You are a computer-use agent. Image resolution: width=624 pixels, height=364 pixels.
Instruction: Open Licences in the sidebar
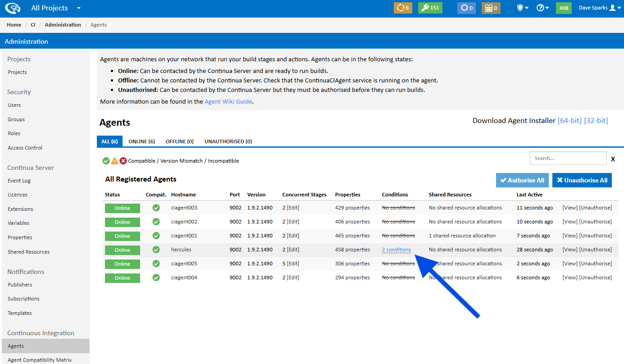pos(18,195)
